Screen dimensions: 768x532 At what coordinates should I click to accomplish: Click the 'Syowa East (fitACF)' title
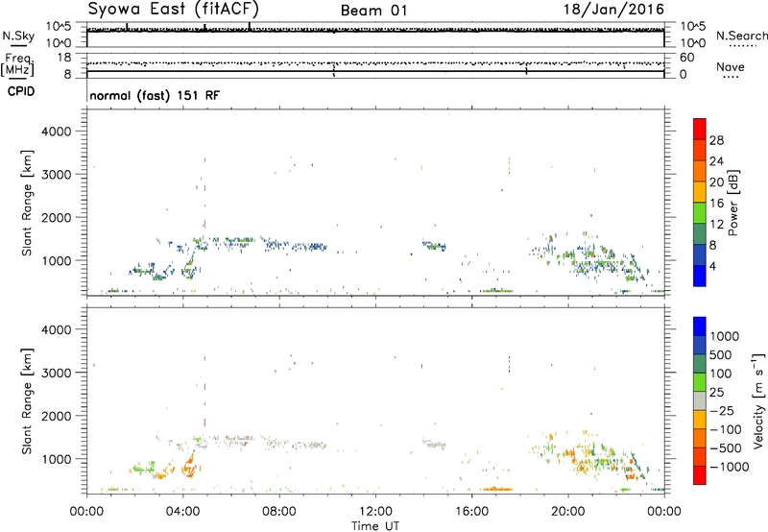pos(174,9)
